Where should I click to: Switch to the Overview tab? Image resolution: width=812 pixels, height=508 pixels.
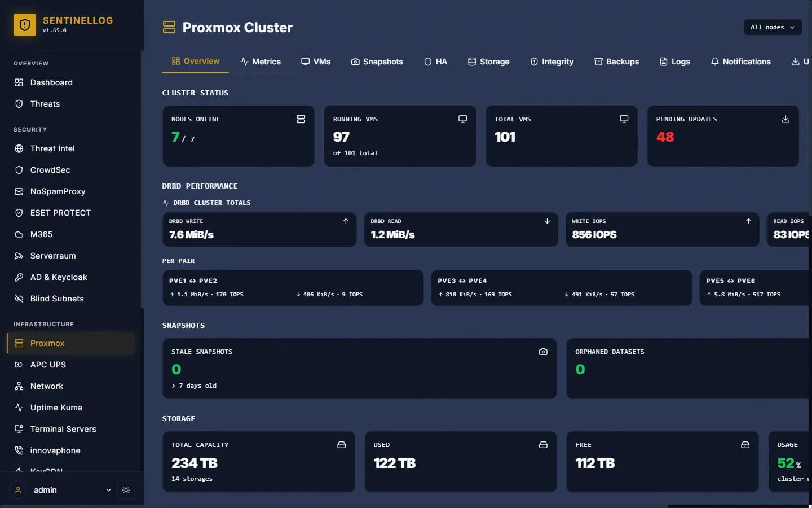pyautogui.click(x=195, y=61)
